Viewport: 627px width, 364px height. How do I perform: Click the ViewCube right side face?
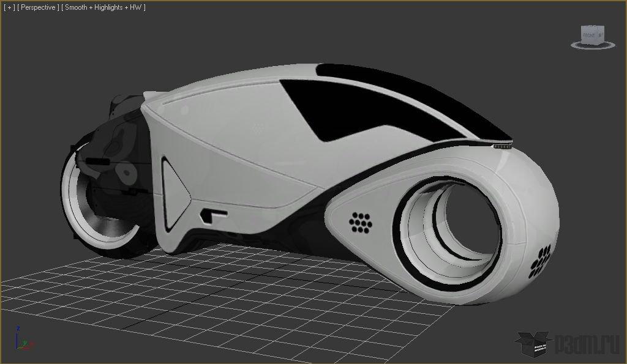click(600, 34)
